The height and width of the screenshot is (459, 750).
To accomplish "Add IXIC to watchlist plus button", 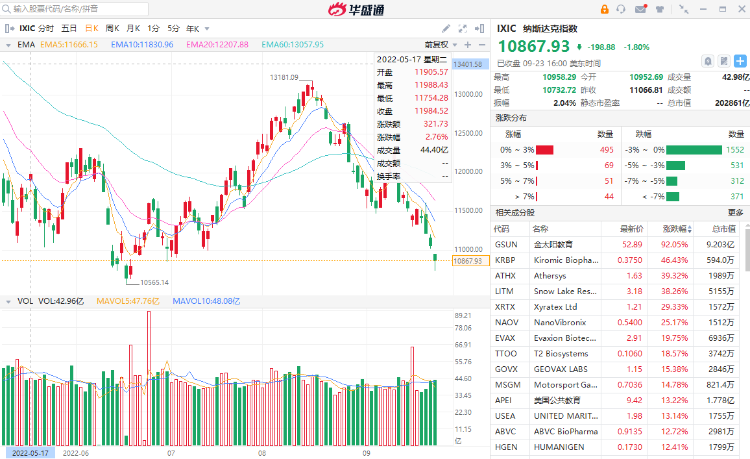I will click(740, 61).
